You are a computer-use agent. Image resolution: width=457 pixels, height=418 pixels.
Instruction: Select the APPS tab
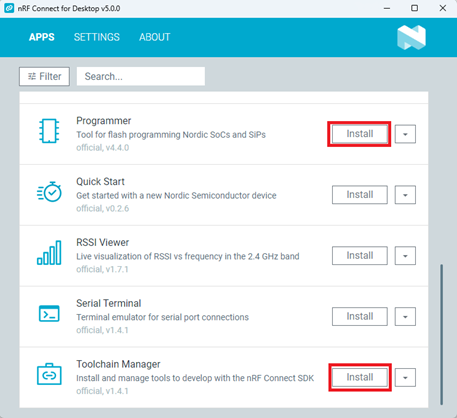tap(42, 37)
